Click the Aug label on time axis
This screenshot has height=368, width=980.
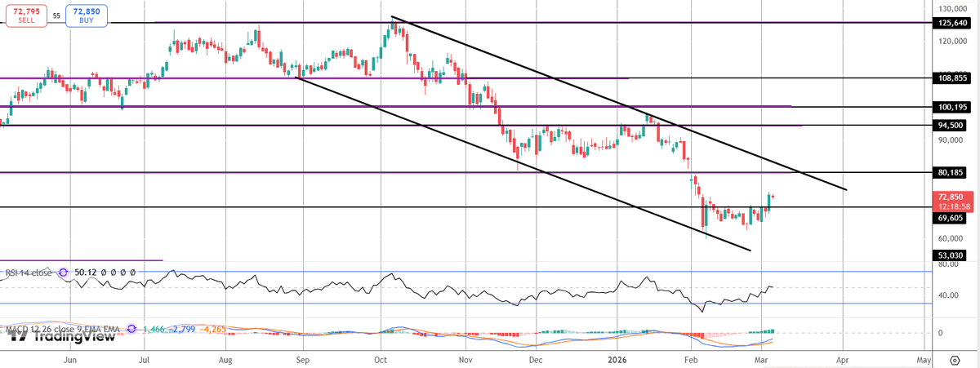[226, 359]
